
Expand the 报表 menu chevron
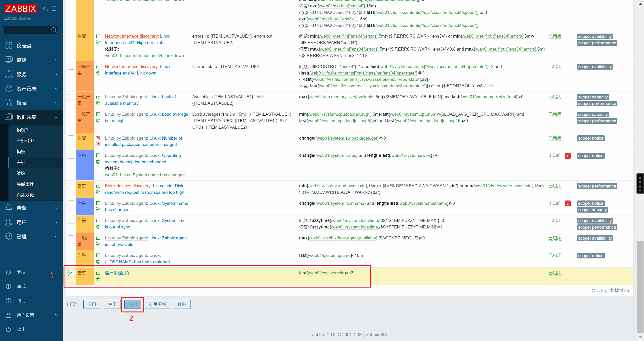click(x=56, y=103)
